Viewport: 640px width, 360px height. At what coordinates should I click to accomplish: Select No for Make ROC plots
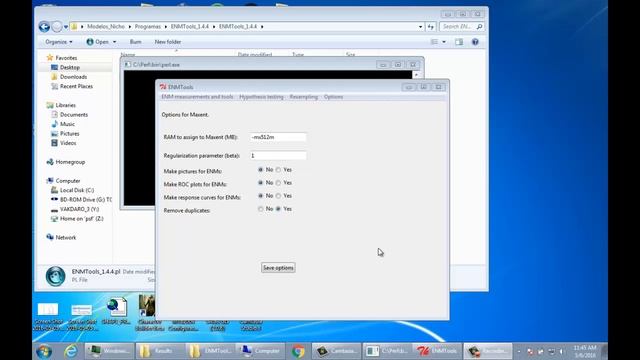(260, 182)
